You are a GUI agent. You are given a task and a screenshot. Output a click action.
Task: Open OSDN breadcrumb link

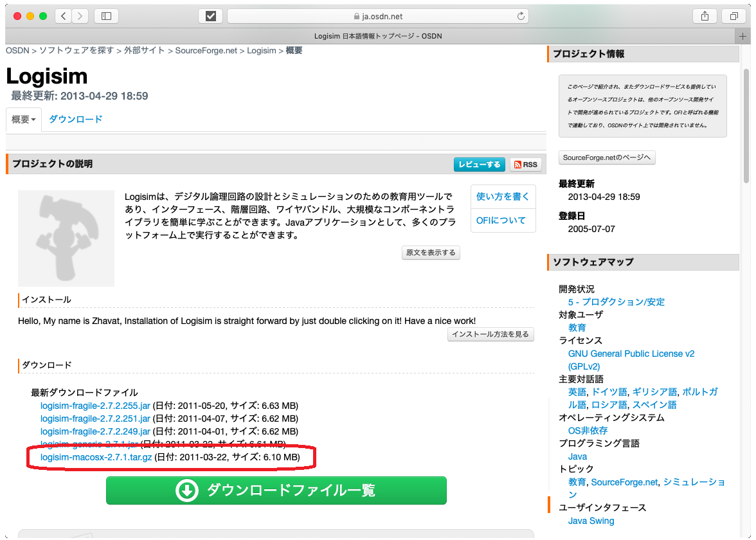[17, 51]
